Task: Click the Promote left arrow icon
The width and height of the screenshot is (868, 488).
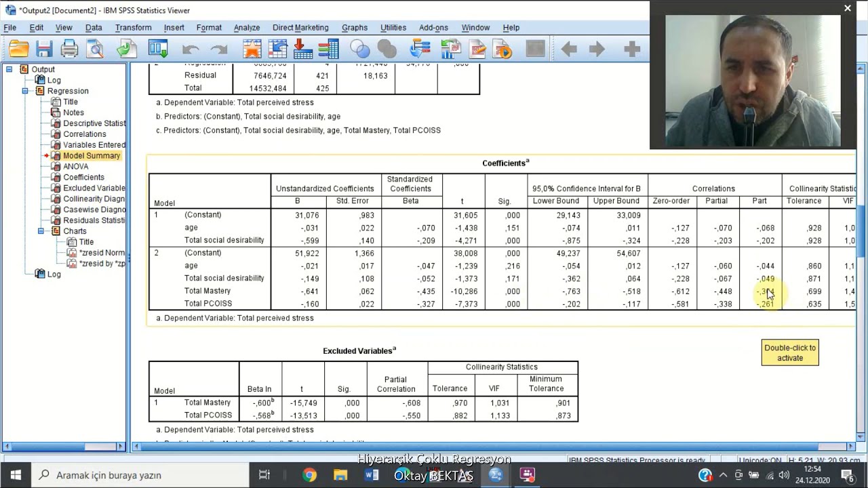Action: click(569, 49)
